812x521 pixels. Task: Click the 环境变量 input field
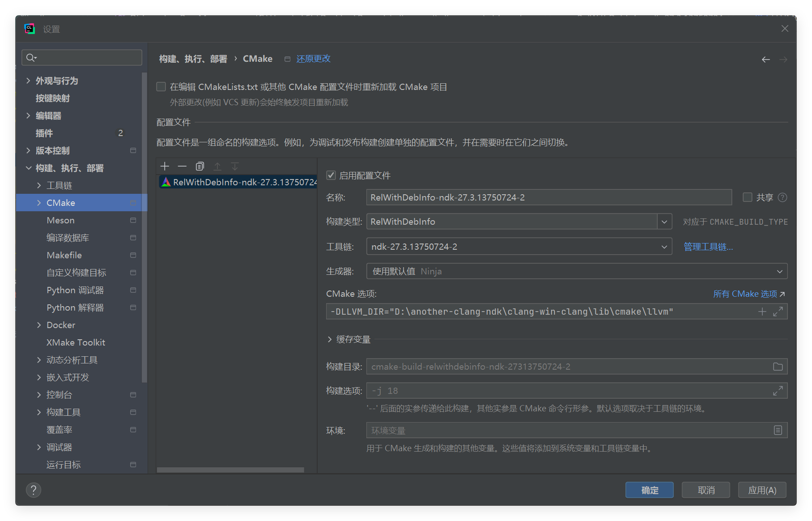[577, 430]
